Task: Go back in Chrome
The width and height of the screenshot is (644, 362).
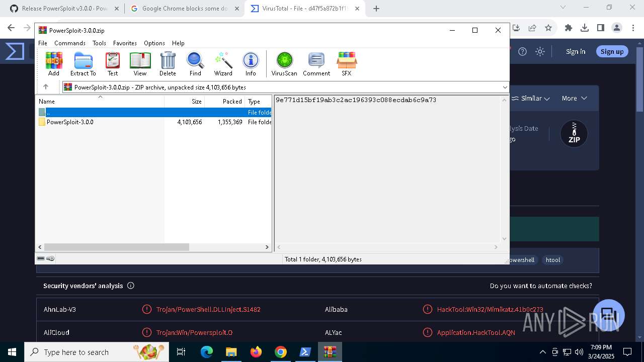Action: [11, 28]
